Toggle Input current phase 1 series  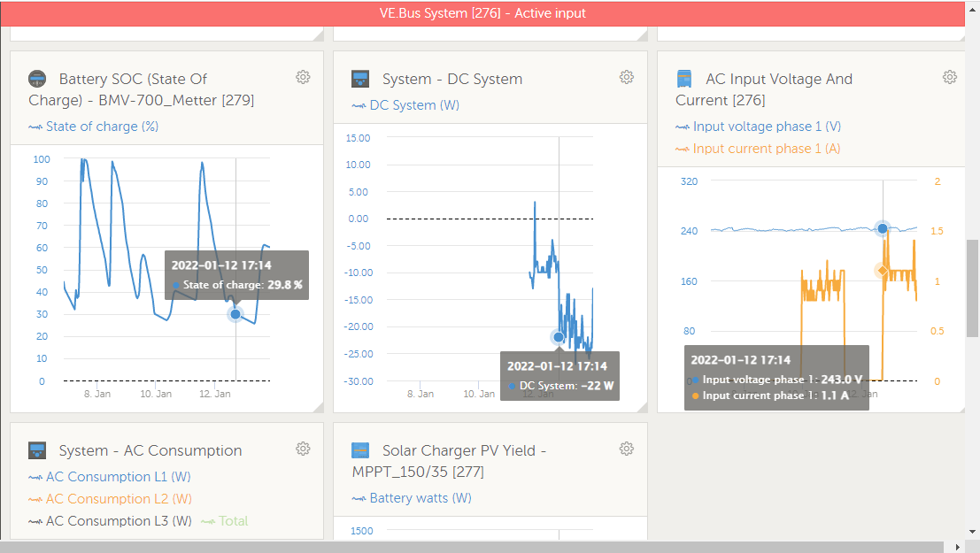click(x=767, y=149)
